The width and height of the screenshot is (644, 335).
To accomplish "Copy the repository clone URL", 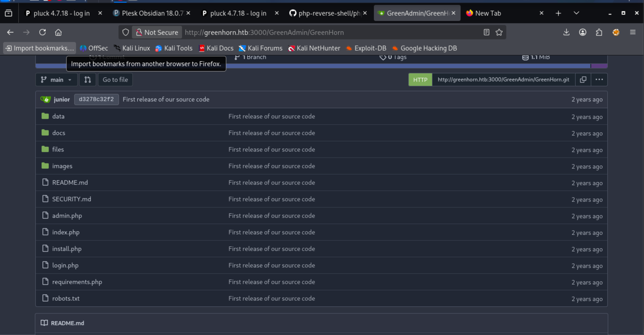I will pos(583,80).
